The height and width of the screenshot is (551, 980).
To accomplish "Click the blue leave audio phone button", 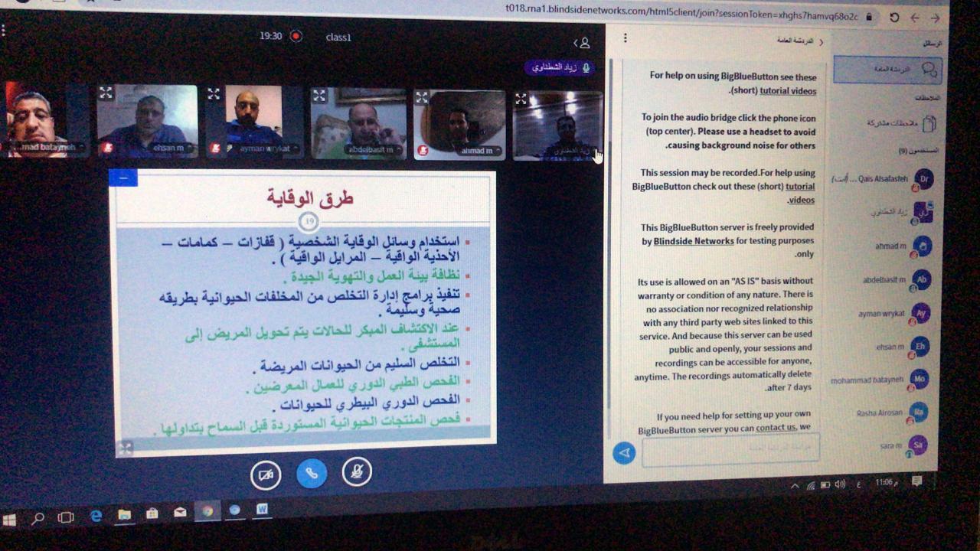I will click(311, 474).
